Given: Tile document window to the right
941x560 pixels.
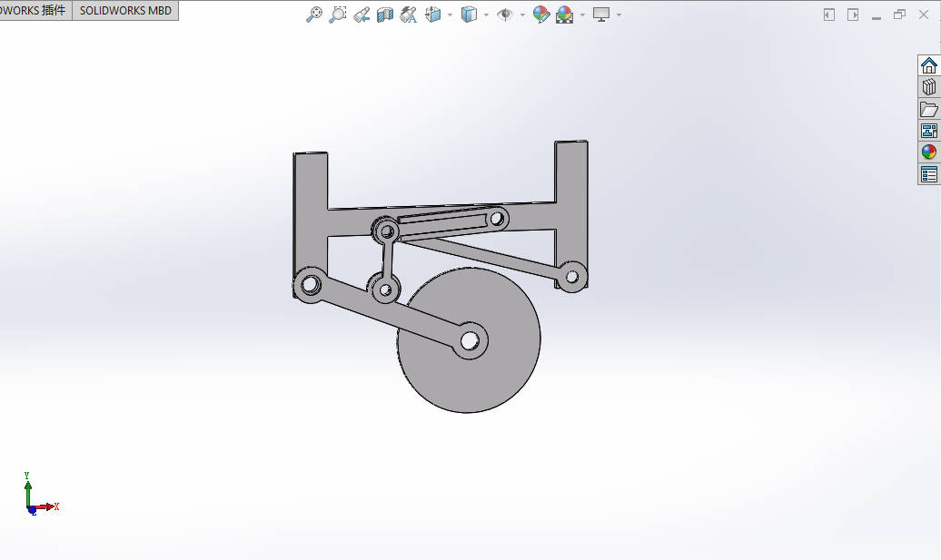Looking at the screenshot, I should pyautogui.click(x=853, y=15).
